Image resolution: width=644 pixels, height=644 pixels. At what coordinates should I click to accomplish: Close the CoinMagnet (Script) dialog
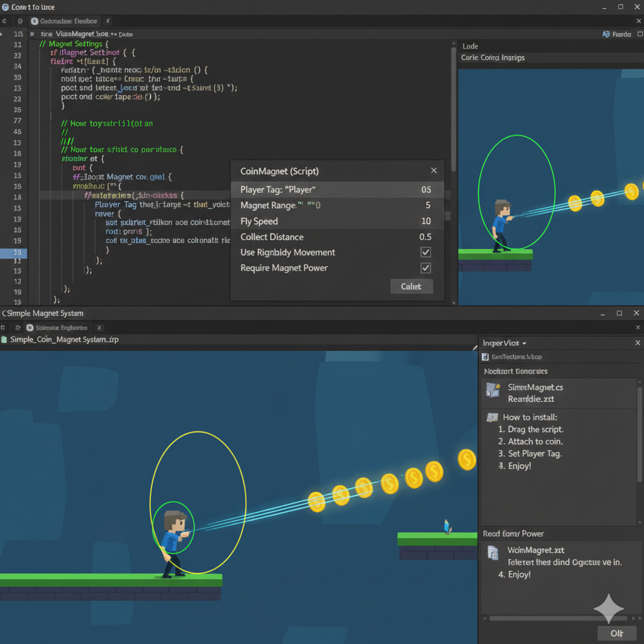click(x=434, y=170)
